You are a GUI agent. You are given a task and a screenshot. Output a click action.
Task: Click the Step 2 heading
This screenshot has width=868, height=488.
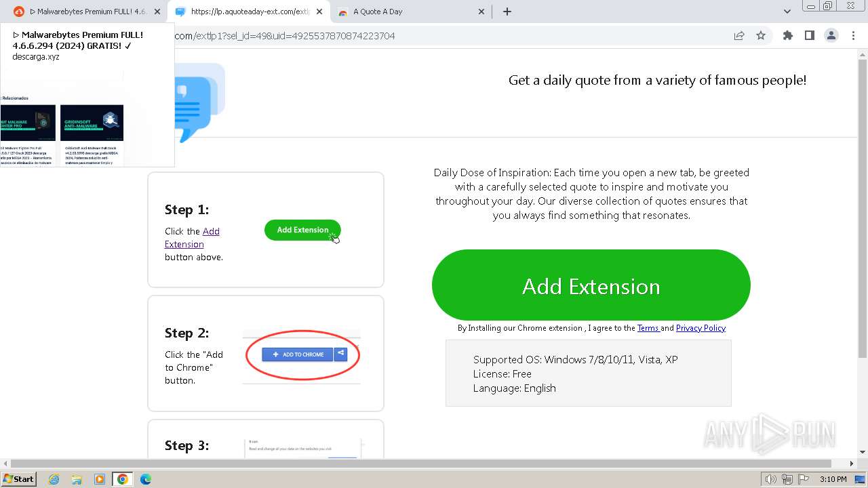[186, 333]
